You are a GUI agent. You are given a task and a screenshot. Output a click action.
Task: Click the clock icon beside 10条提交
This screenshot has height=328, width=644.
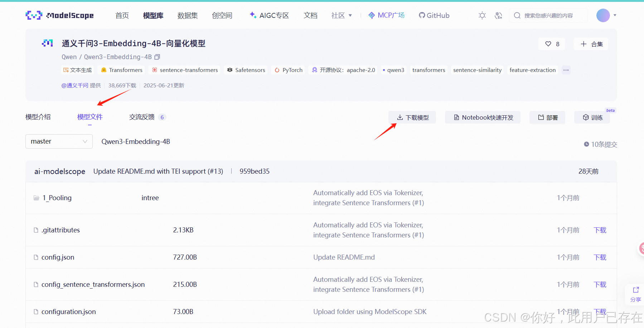pyautogui.click(x=586, y=144)
